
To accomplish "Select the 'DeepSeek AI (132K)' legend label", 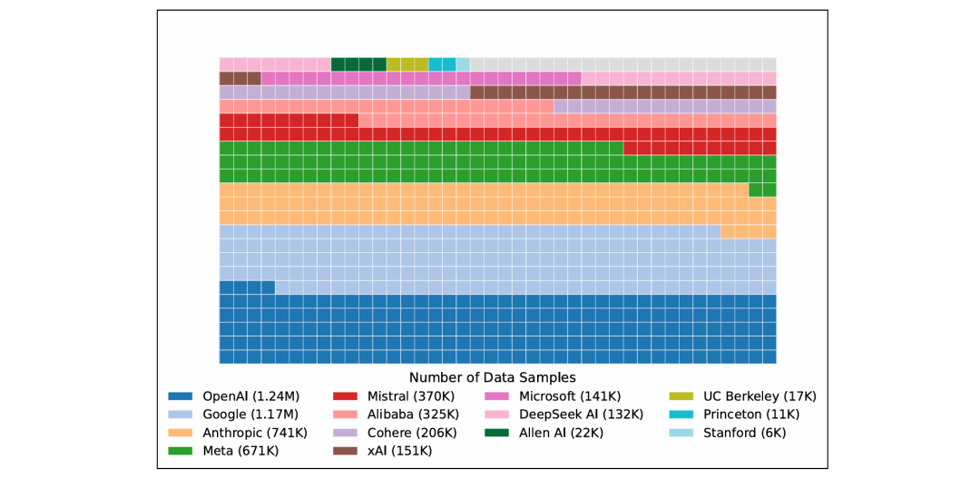I will 581,414.
